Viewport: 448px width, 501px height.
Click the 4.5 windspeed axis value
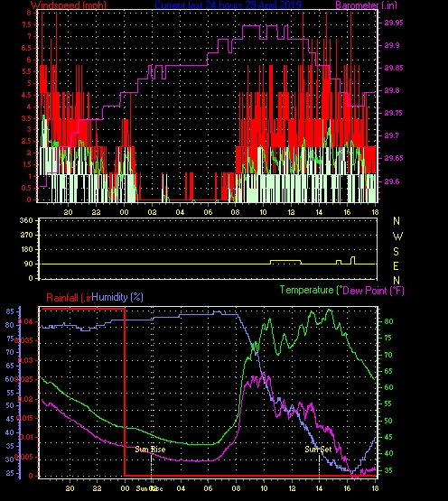point(27,95)
